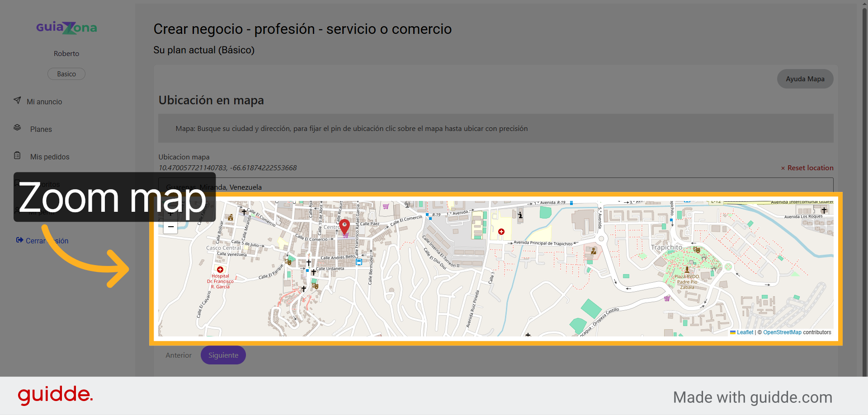The image size is (868, 415).
Task: Click the Mis pedidos clipboard icon
Action: [x=17, y=155]
